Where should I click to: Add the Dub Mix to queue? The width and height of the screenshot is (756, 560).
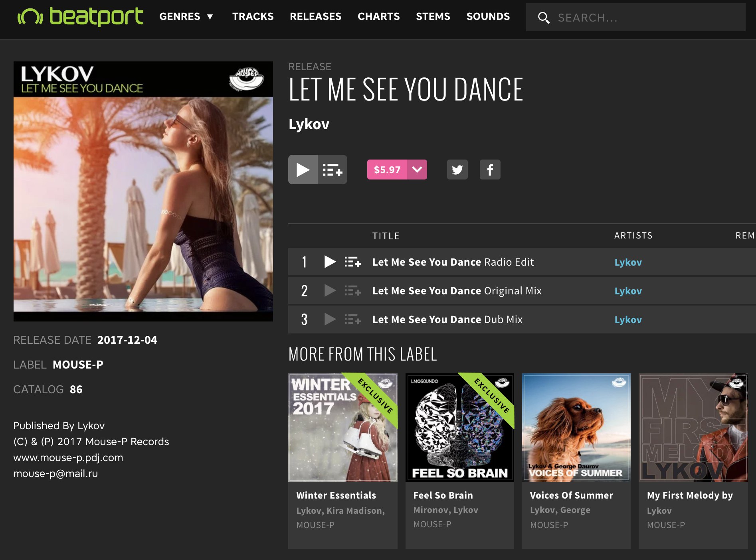pos(352,319)
